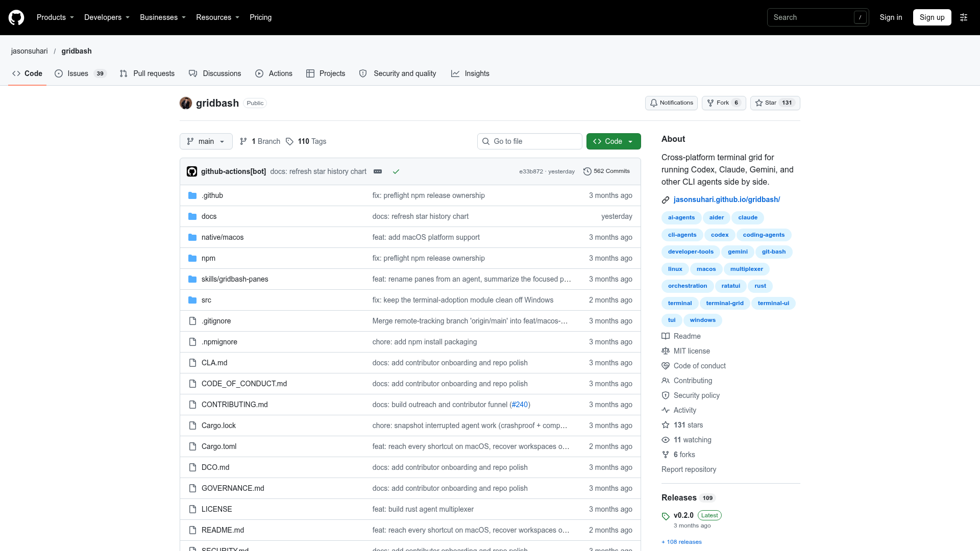Expand the Resources menu
The image size is (980, 551).
coord(217,17)
